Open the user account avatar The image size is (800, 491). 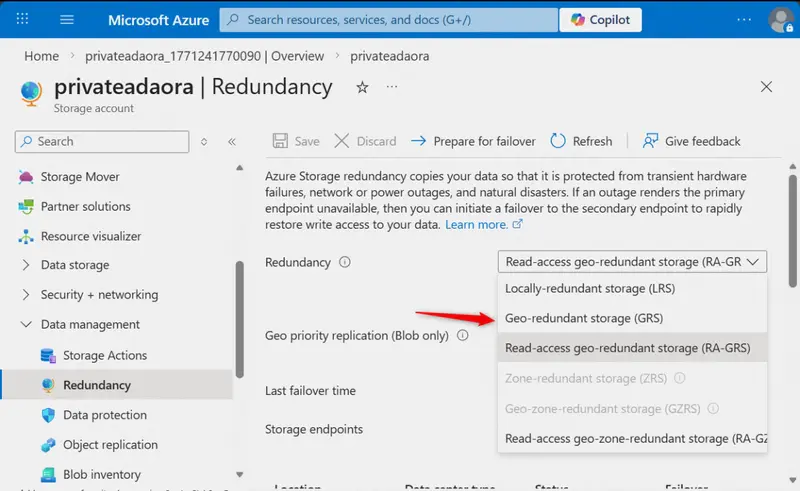781,20
